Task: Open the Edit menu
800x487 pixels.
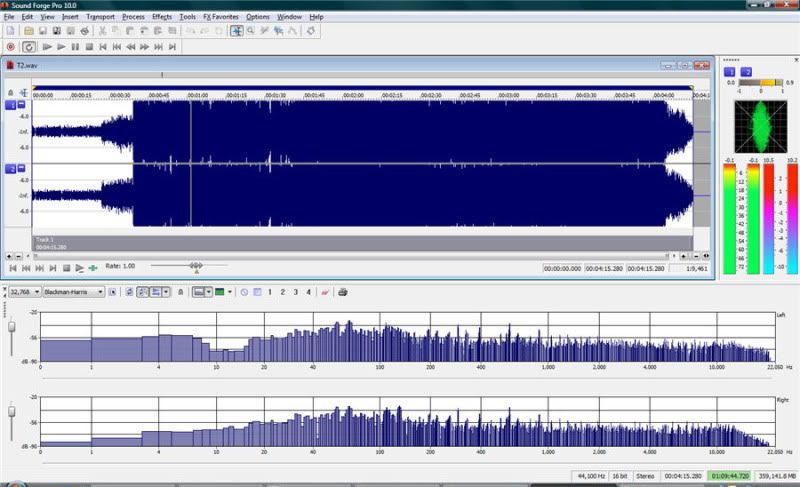Action: pyautogui.click(x=27, y=17)
